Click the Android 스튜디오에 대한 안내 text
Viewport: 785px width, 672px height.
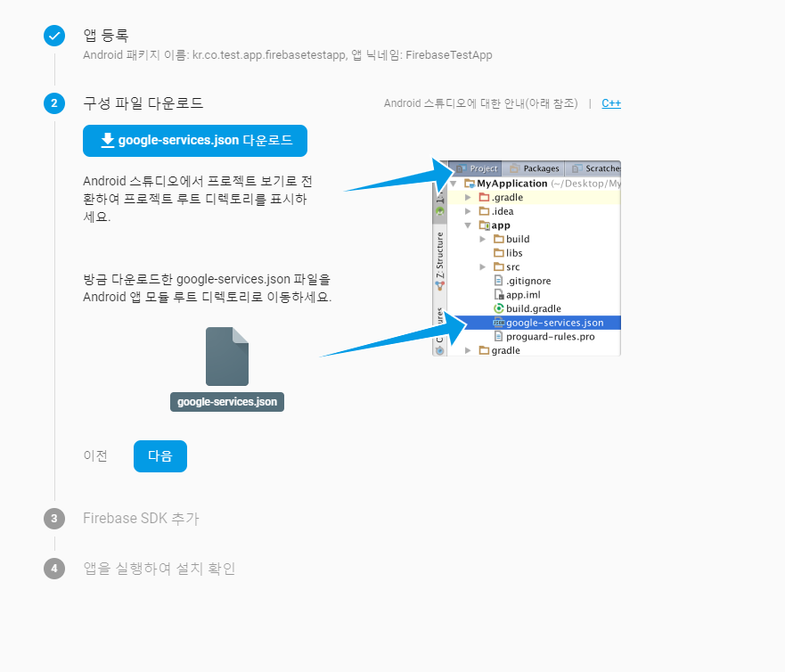pos(480,103)
